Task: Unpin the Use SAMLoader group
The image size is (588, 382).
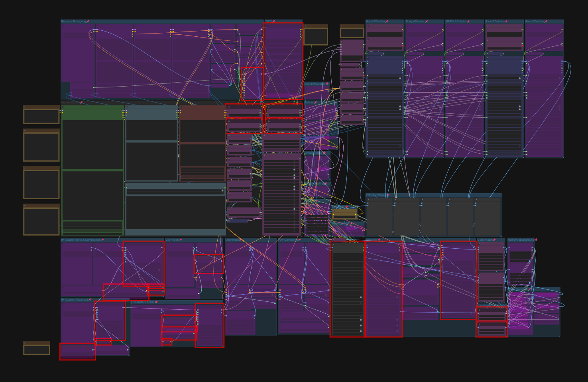Action: tap(327, 84)
